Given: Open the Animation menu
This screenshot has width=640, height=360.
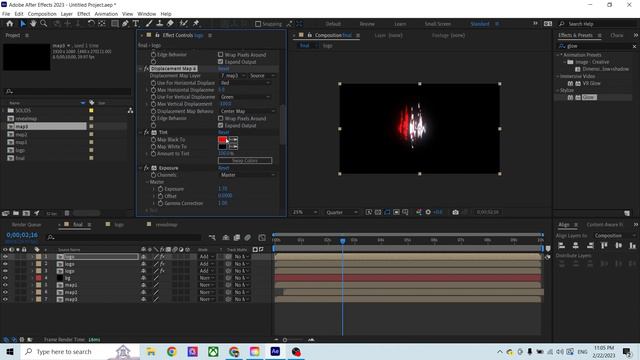Looking at the screenshot, I should [x=106, y=14].
